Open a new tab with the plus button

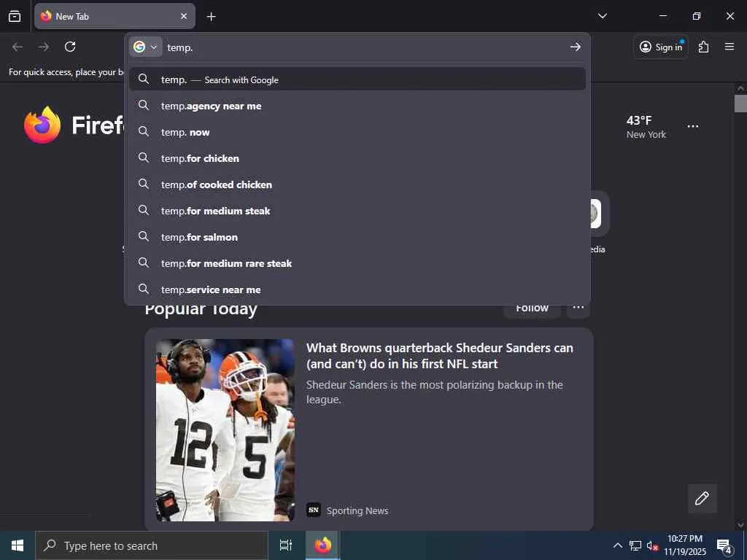tap(211, 17)
